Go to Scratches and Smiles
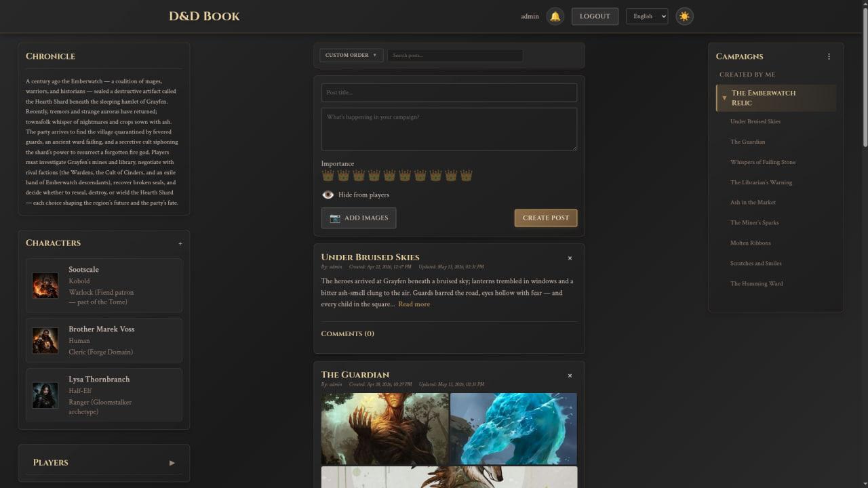This screenshot has width=868, height=488. pyautogui.click(x=755, y=263)
